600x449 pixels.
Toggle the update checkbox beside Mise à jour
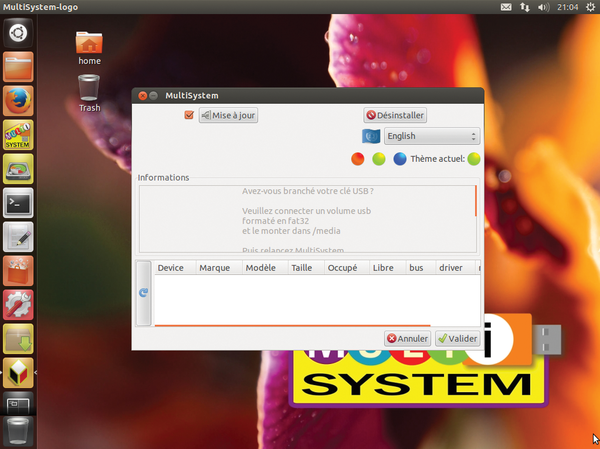(189, 115)
